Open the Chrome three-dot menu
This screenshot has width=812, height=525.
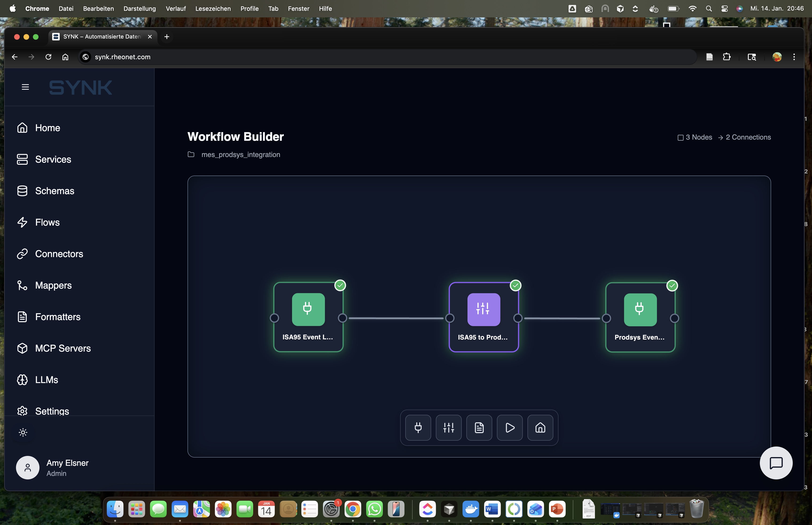[x=794, y=57]
